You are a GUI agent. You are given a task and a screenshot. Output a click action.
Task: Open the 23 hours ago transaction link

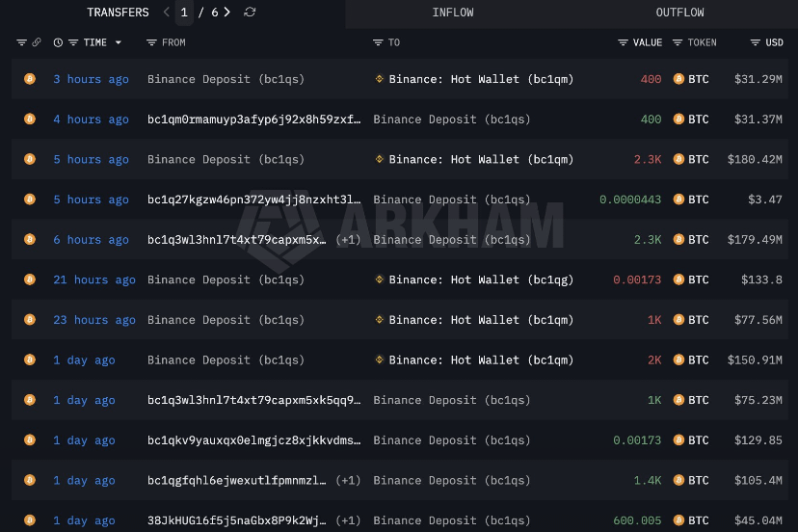point(94,320)
